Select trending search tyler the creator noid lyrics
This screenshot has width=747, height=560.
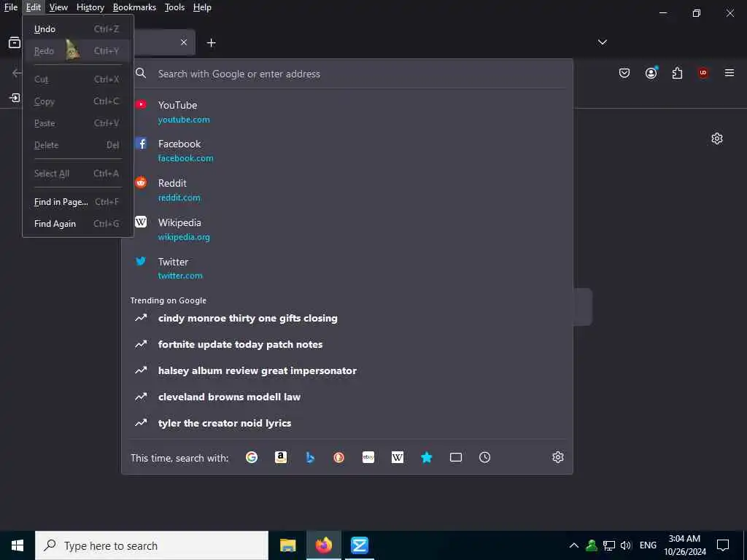coord(347,423)
